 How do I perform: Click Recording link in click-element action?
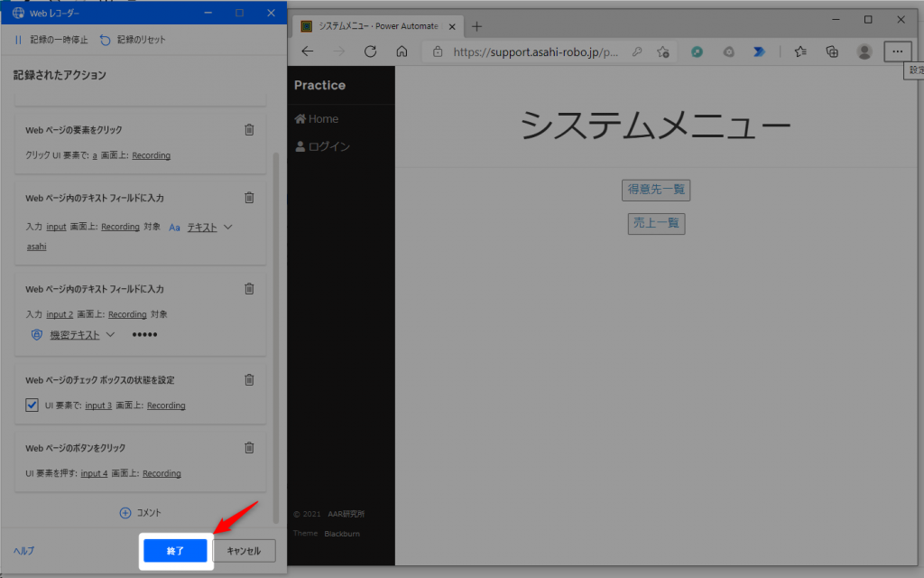pyautogui.click(x=152, y=155)
